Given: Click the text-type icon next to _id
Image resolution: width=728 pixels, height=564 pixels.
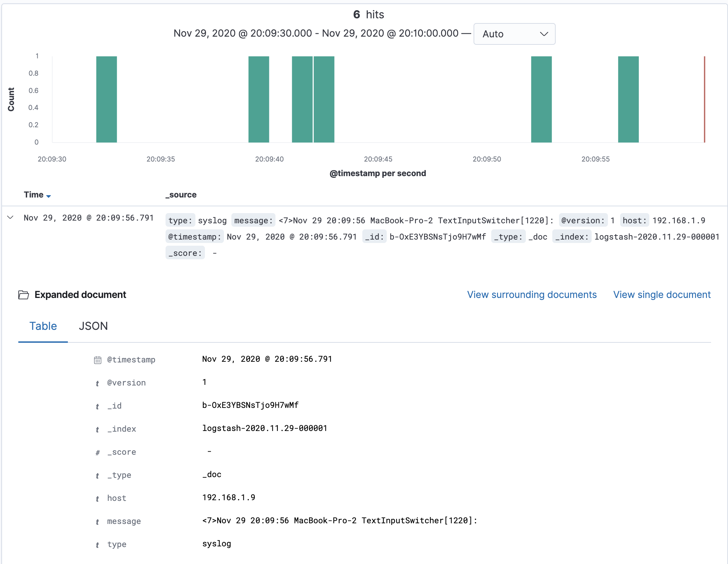Looking at the screenshot, I should [97, 407].
